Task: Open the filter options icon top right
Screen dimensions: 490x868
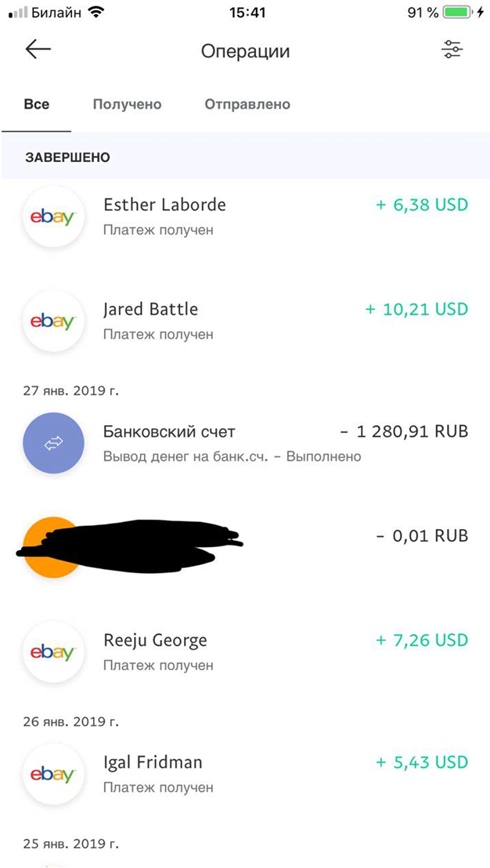Action: coord(452,50)
